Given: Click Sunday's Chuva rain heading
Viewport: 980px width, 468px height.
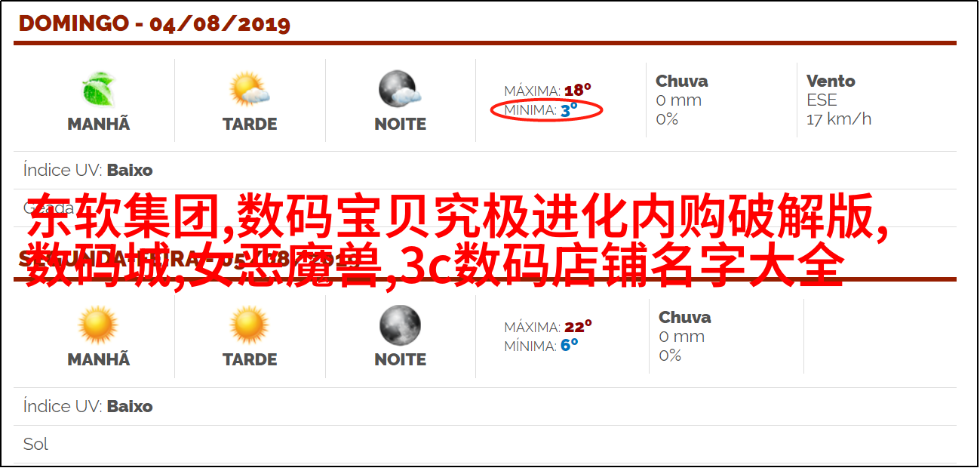Looking at the screenshot, I should pos(682,81).
